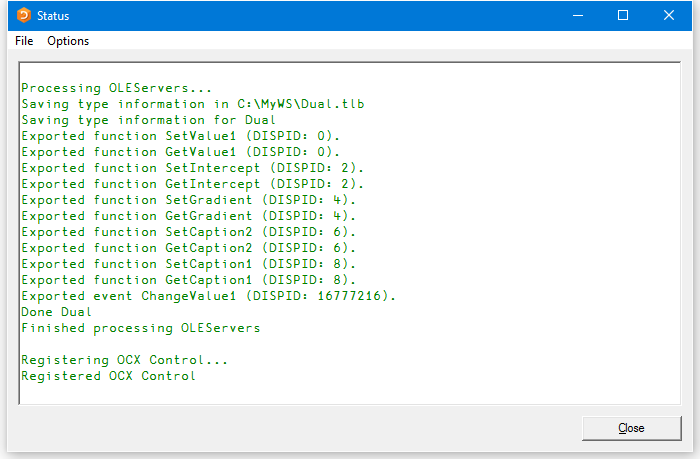The height and width of the screenshot is (459, 700).
Task: Maximize the Status window
Action: 623,16
